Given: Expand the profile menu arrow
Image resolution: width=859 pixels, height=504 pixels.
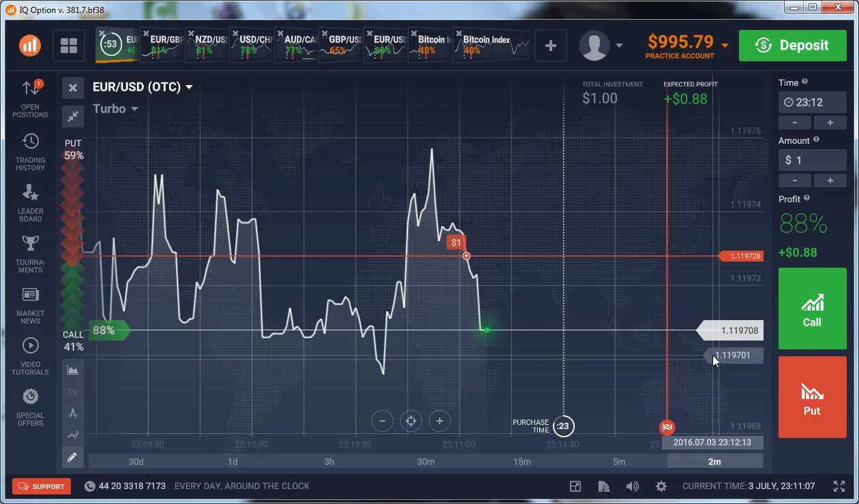Looking at the screenshot, I should [x=619, y=46].
